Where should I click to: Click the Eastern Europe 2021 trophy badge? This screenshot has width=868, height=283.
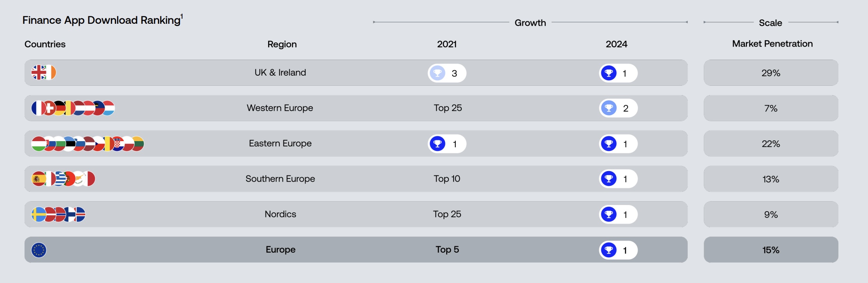pyautogui.click(x=447, y=144)
